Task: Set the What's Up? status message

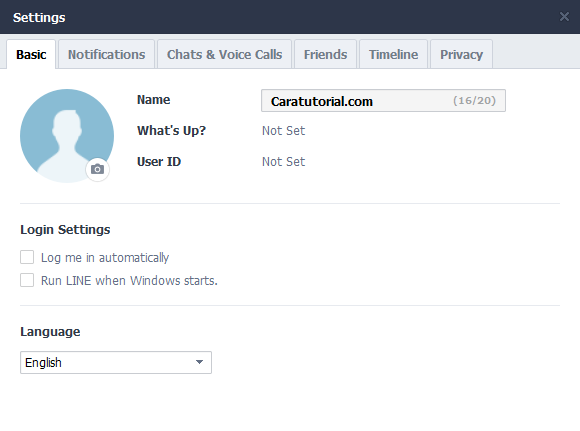Action: (x=283, y=131)
